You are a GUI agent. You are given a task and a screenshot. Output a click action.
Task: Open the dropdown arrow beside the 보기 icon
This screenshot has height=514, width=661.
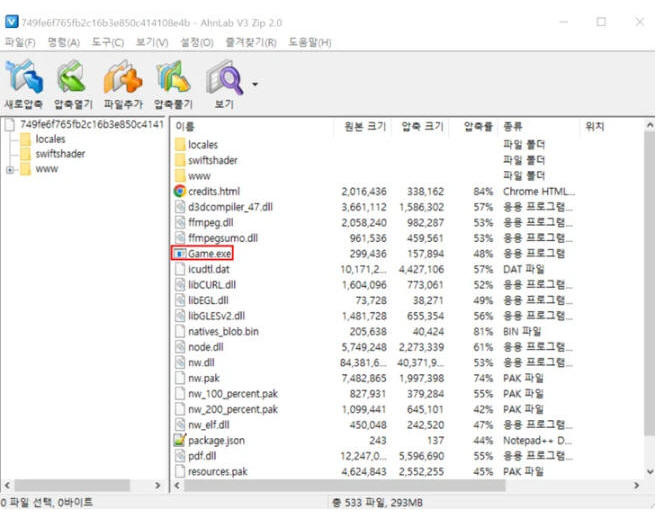pyautogui.click(x=255, y=84)
